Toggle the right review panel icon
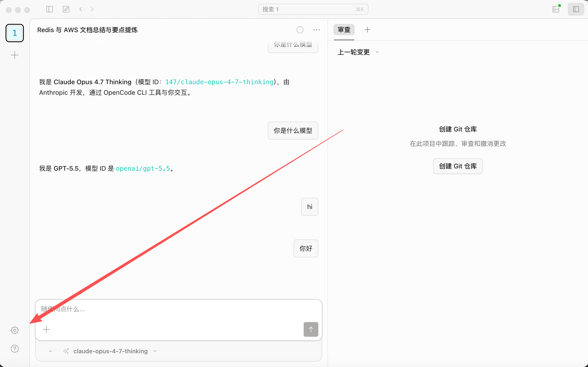 coord(576,9)
